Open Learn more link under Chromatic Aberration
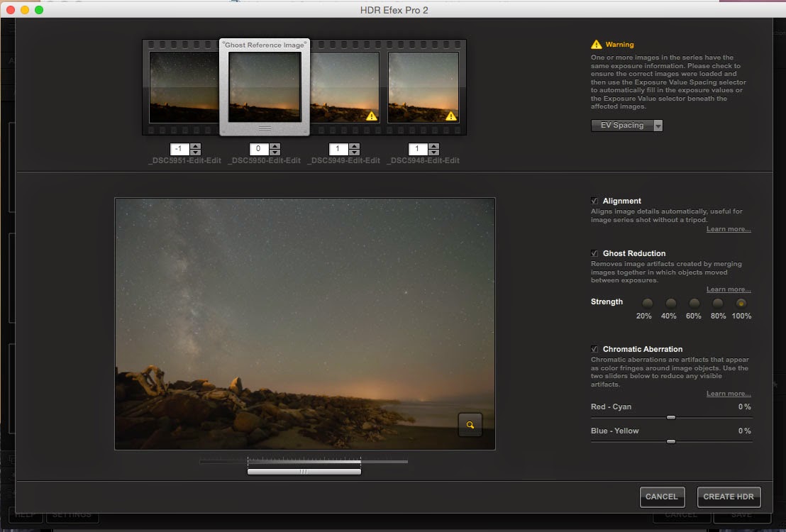The image size is (786, 532). pyautogui.click(x=729, y=394)
